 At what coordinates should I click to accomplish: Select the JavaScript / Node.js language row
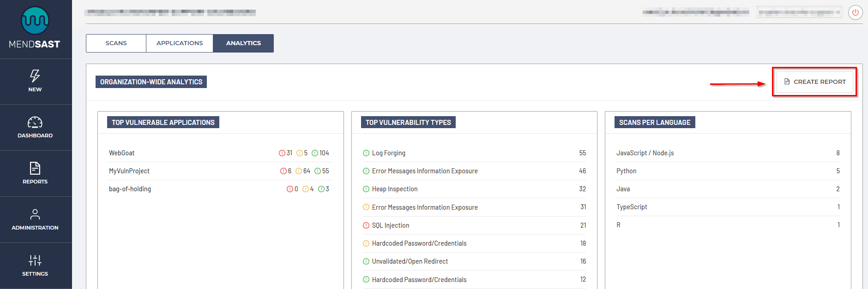[x=645, y=153]
